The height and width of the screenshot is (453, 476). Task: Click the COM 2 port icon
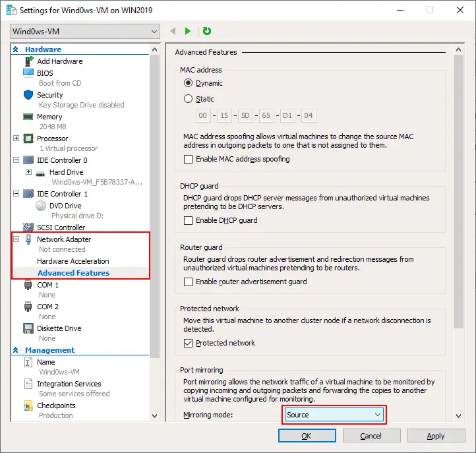click(28, 307)
